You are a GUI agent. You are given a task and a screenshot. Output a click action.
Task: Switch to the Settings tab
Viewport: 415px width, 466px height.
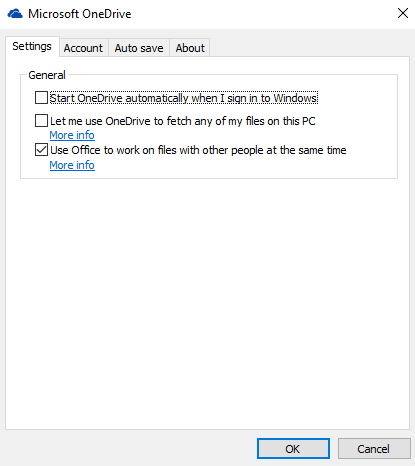32,46
